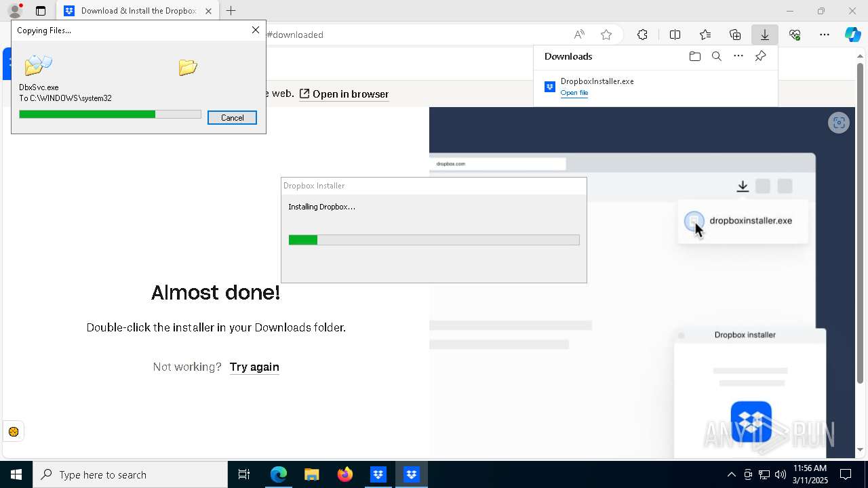Viewport: 868px width, 488px height.
Task: Click the Dropbox Installer window title
Action: tap(314, 186)
